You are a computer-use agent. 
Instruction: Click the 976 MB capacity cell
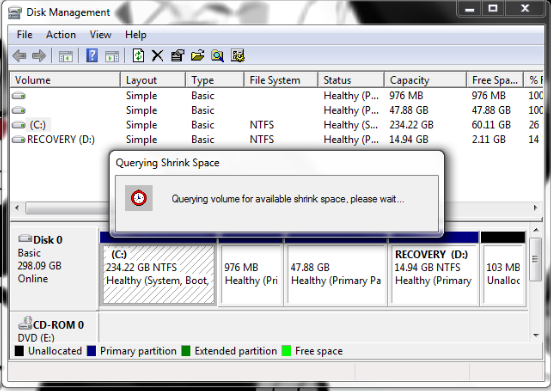click(406, 95)
